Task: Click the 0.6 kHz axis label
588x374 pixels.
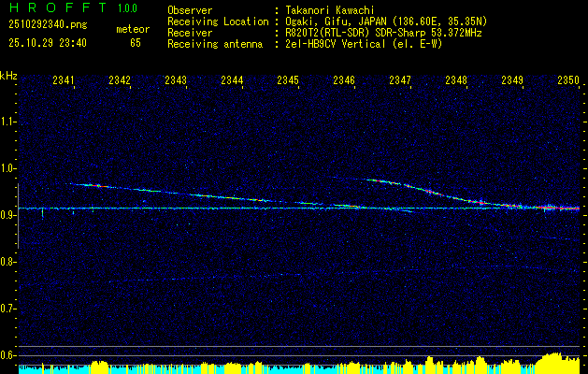Action: [x=7, y=355]
